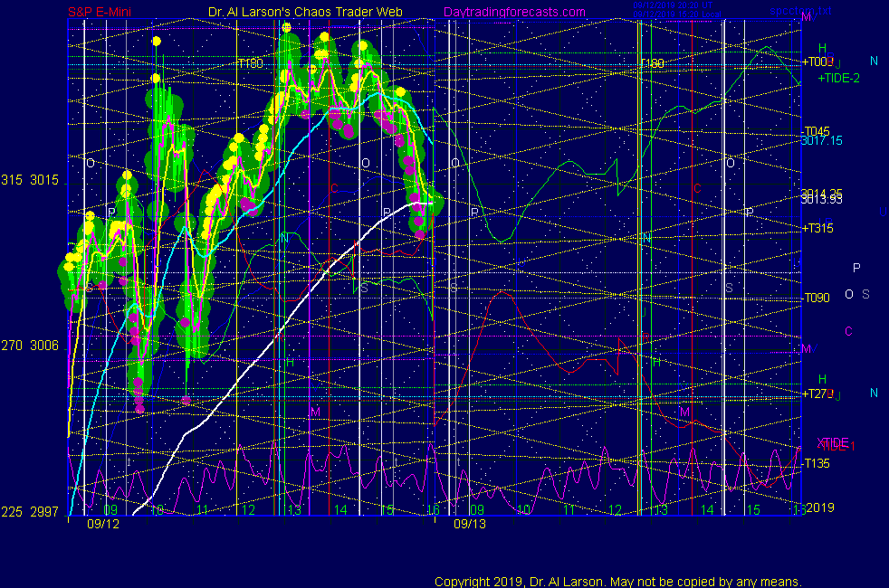Click the "09/13" date axis label
Image resolution: width=889 pixels, height=588 pixels.
(x=470, y=524)
